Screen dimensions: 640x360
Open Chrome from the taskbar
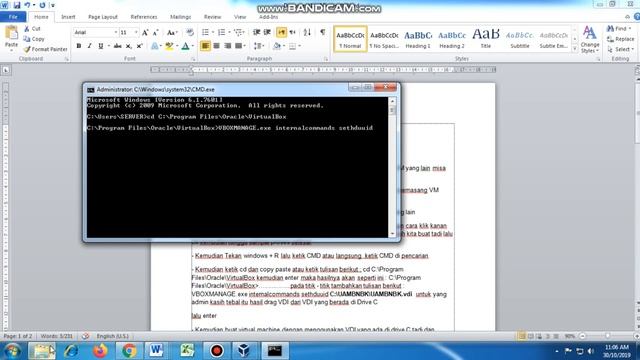pos(129,351)
